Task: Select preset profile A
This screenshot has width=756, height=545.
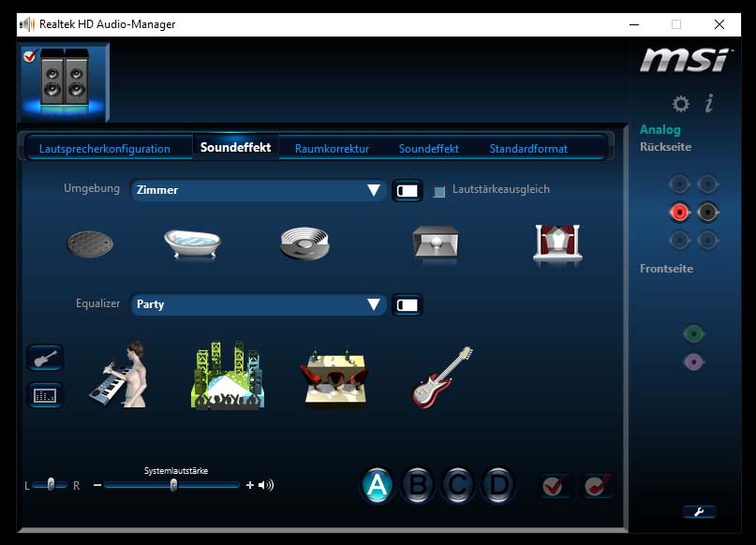Action: [377, 485]
